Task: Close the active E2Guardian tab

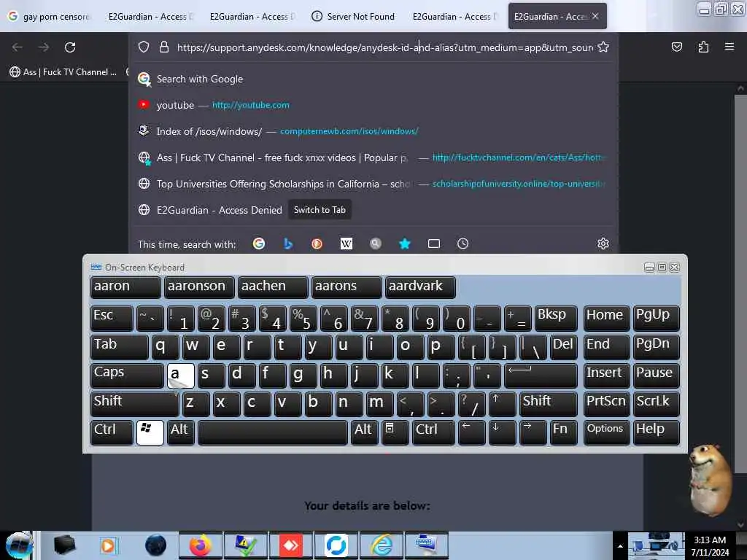Action: point(595,16)
